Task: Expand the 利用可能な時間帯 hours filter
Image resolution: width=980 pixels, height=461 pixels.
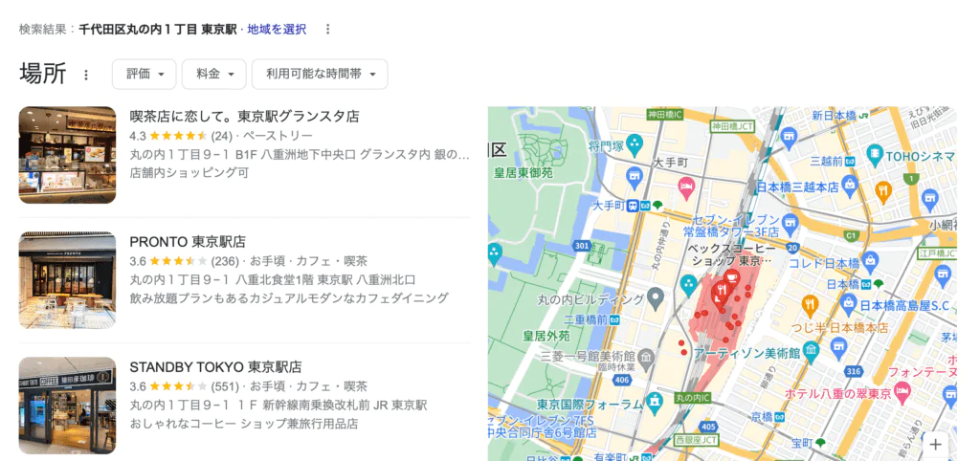Action: point(320,75)
